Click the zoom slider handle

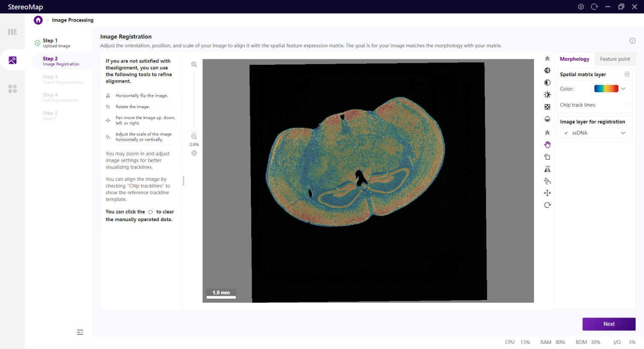(x=194, y=130)
